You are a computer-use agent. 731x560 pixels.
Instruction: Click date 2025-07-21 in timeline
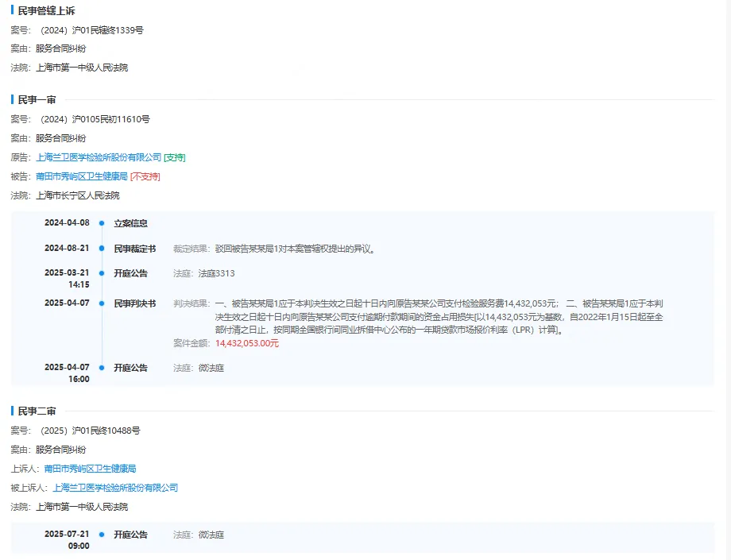[x=67, y=534]
